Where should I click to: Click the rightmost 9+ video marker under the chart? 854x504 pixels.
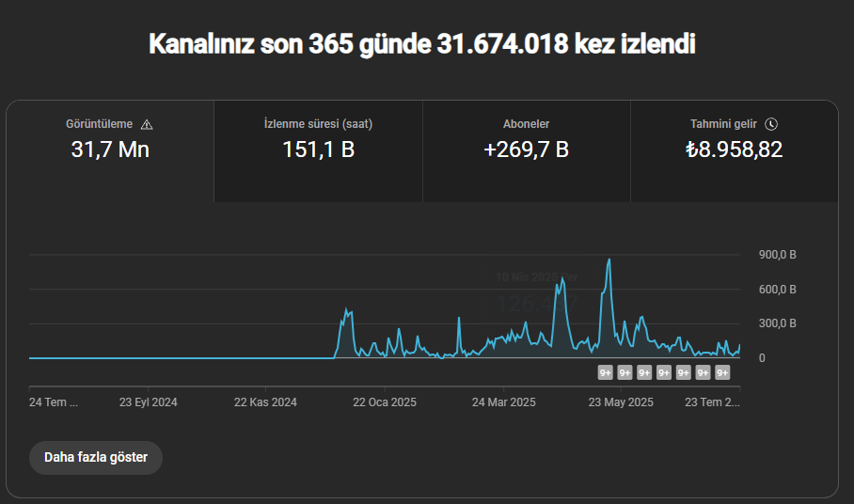tap(722, 373)
